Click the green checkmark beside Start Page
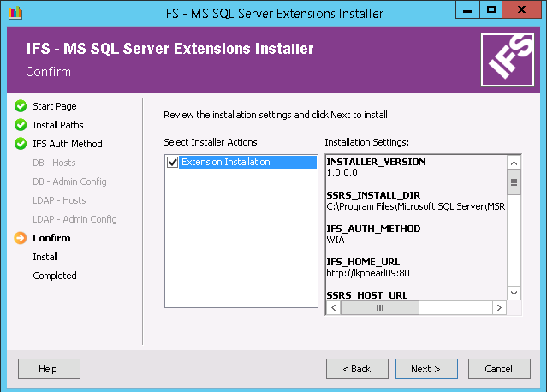547x392 pixels. pyautogui.click(x=21, y=106)
